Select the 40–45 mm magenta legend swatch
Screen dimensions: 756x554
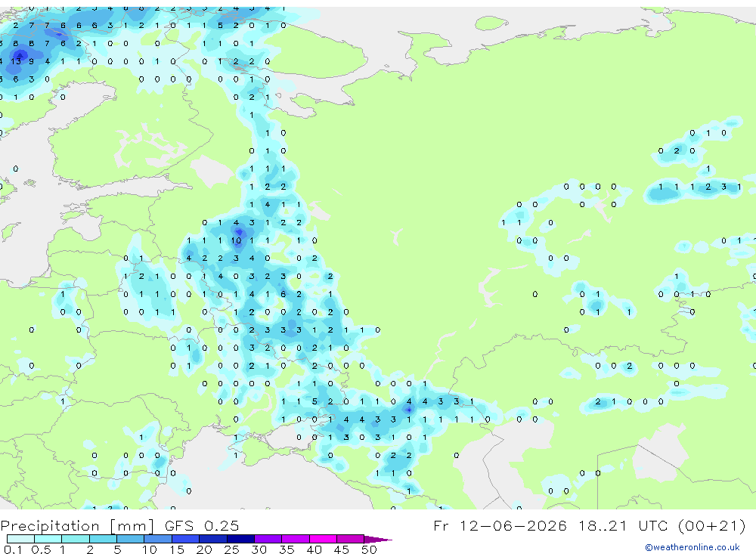[x=323, y=539]
